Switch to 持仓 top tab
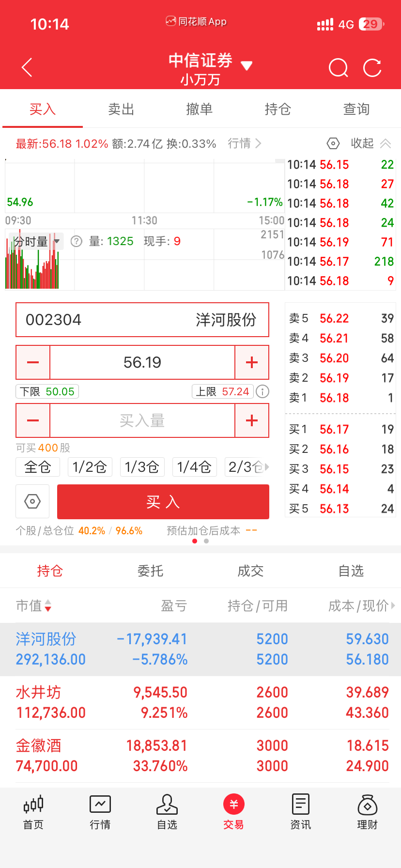The image size is (401, 868). (x=278, y=109)
